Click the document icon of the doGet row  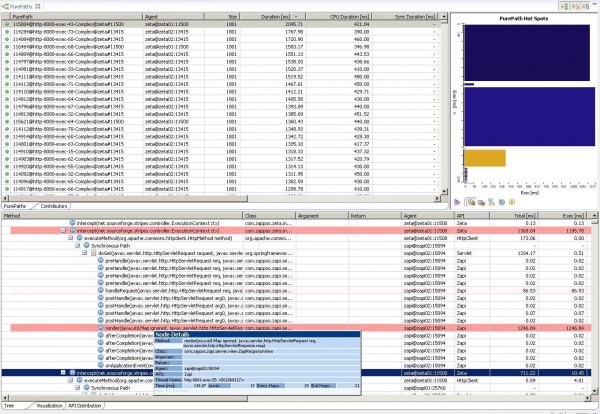[x=94, y=253]
